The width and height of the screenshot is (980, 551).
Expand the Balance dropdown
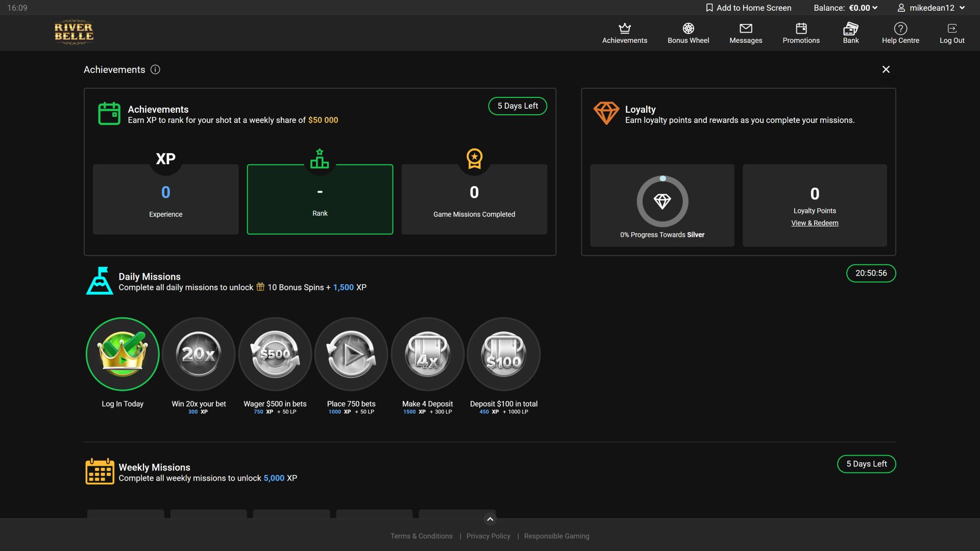845,8
